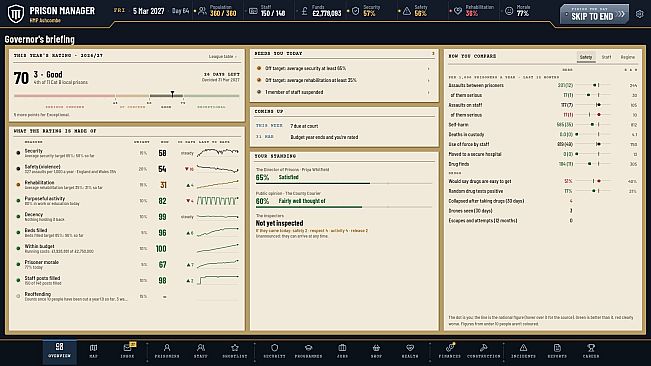Click the Population people icon in top bar
Image resolution: width=651 pixels, height=366 pixels.
(202, 11)
